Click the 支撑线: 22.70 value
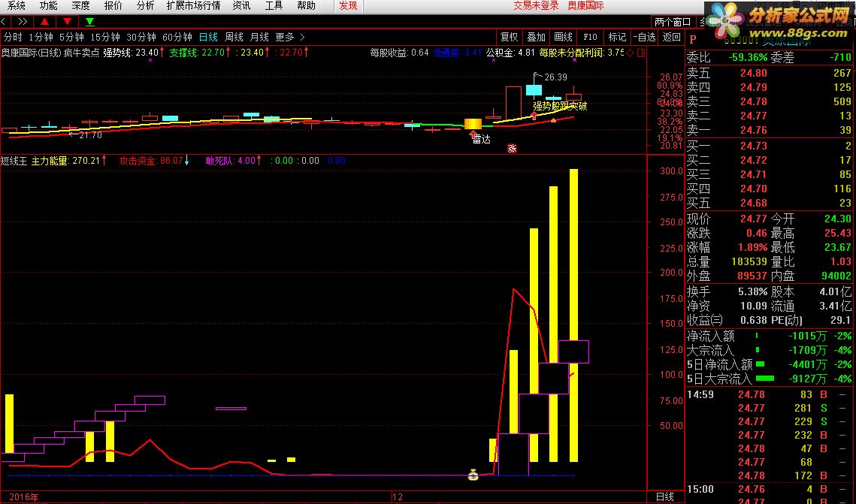The width and height of the screenshot is (856, 504). [197, 53]
